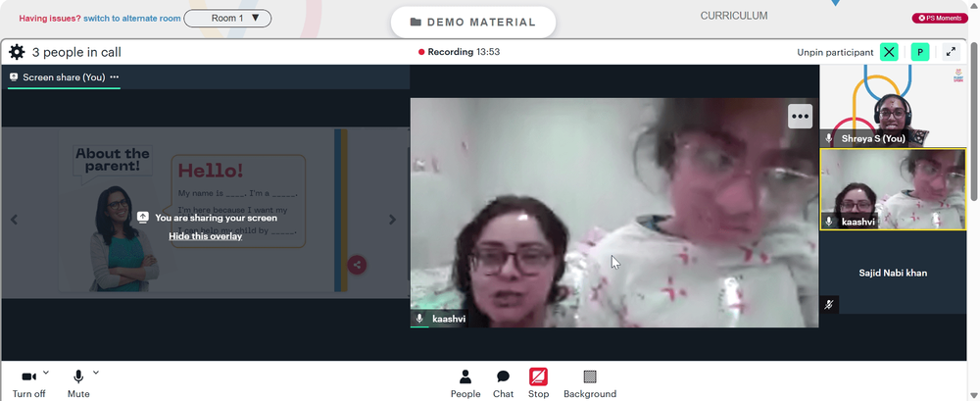The width and height of the screenshot is (980, 401).
Task: Open Screen share options ellipsis
Action: click(x=115, y=76)
